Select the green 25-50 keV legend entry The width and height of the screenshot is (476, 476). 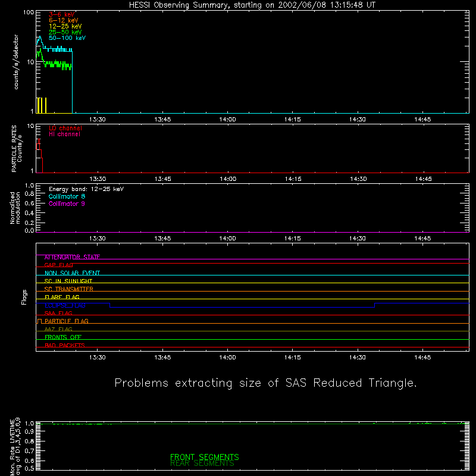[65, 32]
